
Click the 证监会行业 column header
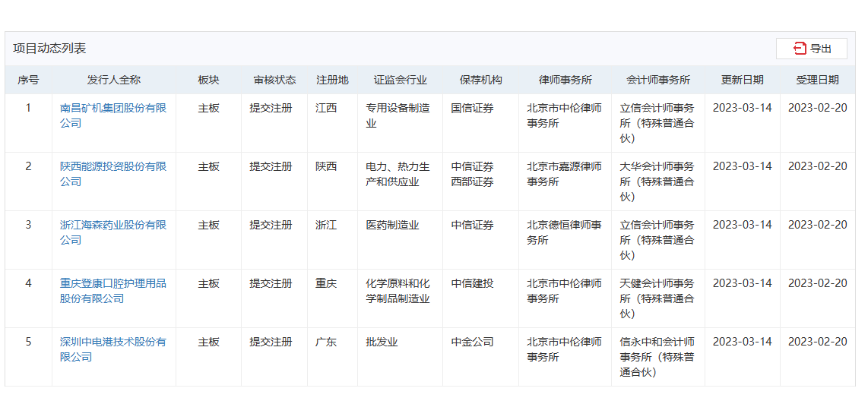400,80
